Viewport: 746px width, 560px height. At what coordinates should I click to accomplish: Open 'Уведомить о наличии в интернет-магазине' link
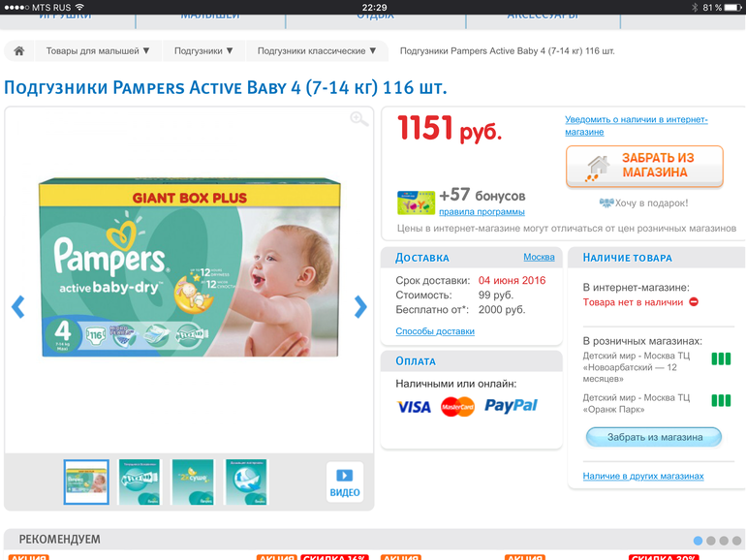coord(637,126)
